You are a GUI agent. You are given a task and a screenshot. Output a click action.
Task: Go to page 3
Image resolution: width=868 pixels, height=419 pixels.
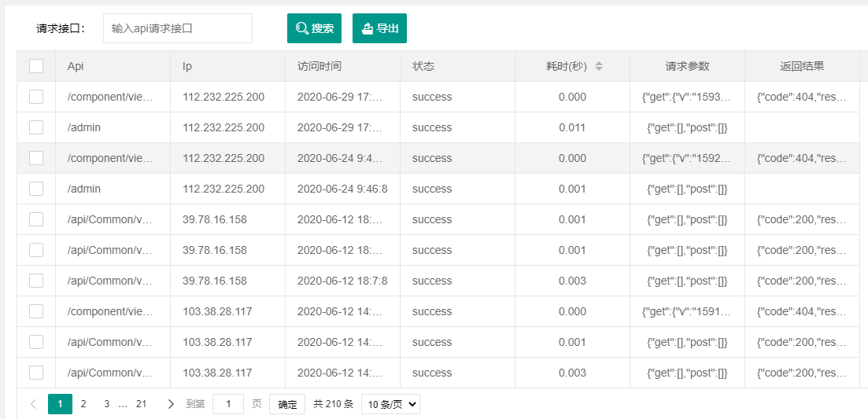(106, 404)
